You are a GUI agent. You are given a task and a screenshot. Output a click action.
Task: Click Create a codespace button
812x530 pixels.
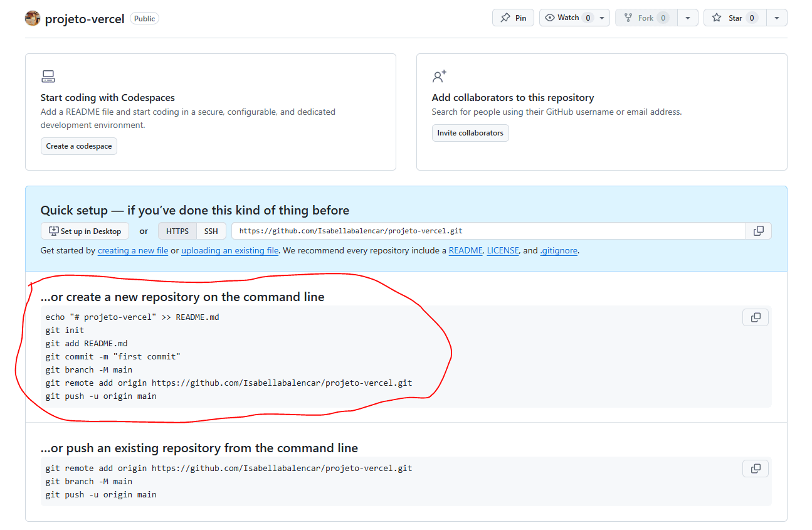(79, 146)
